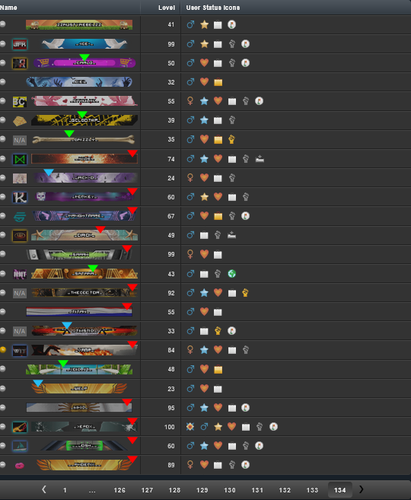Open the starfish beach honor bar at level 49
The image size is (411, 500).
click(x=84, y=235)
